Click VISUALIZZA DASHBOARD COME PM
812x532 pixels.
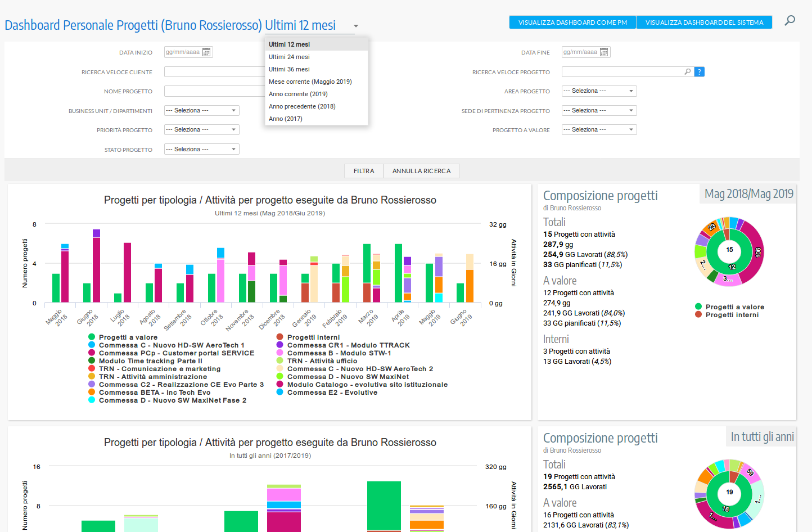coord(572,22)
